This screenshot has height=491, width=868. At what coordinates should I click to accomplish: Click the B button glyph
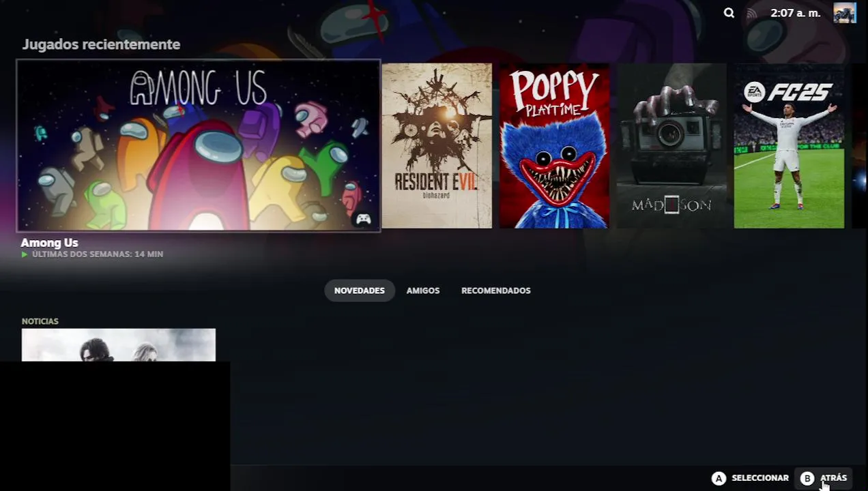(x=807, y=478)
